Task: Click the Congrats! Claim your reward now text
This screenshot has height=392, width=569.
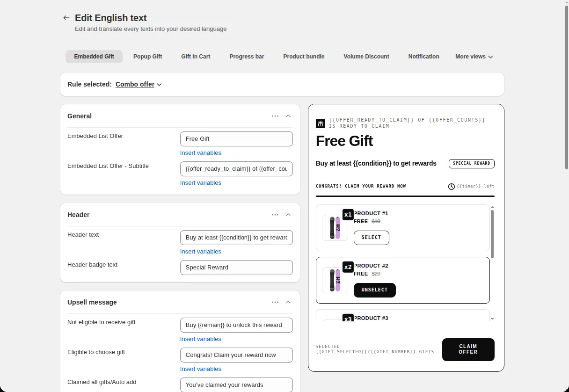Action: tap(361, 186)
